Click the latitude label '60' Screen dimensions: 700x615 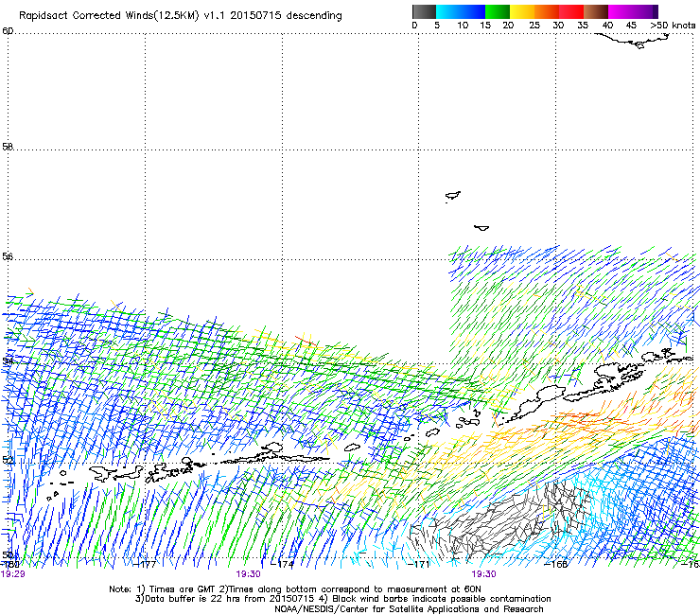tap(8, 31)
